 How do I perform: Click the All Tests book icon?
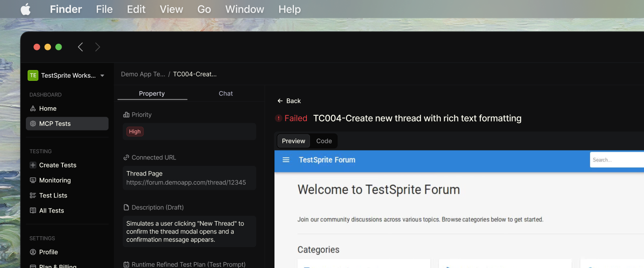[33, 210]
